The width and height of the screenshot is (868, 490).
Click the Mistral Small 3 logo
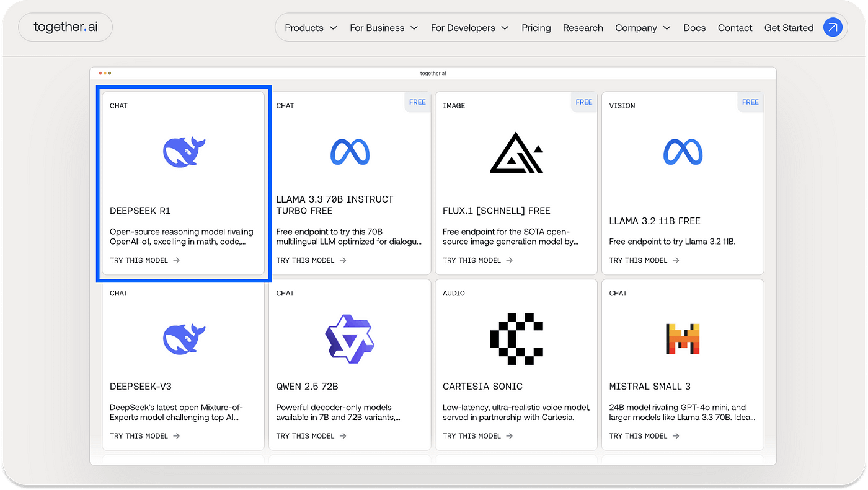point(683,339)
